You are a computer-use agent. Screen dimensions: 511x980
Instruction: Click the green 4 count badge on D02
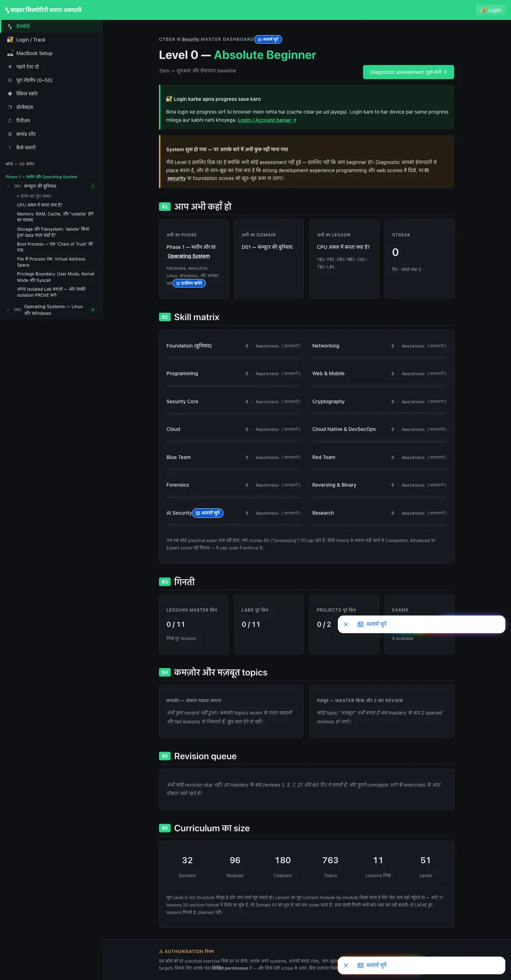tap(93, 310)
